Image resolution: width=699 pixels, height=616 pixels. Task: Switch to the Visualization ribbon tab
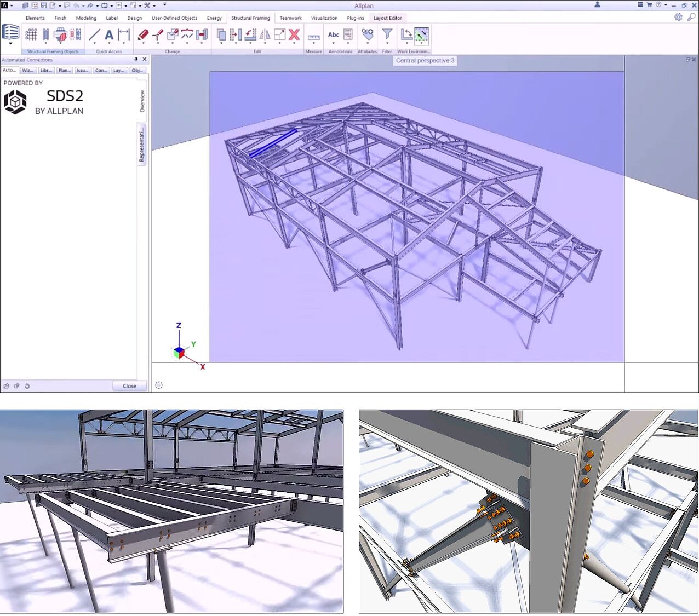pos(324,18)
